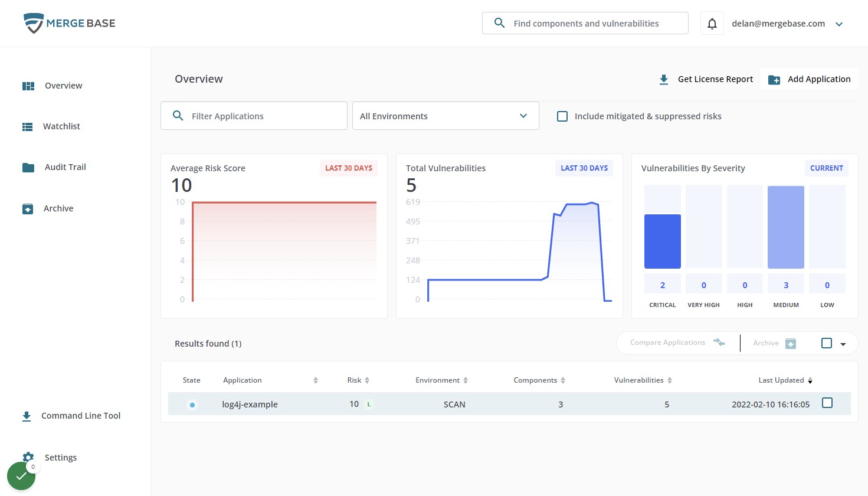Click the Command Line Tool download icon
Screen dimensions: 868x496
(27, 416)
